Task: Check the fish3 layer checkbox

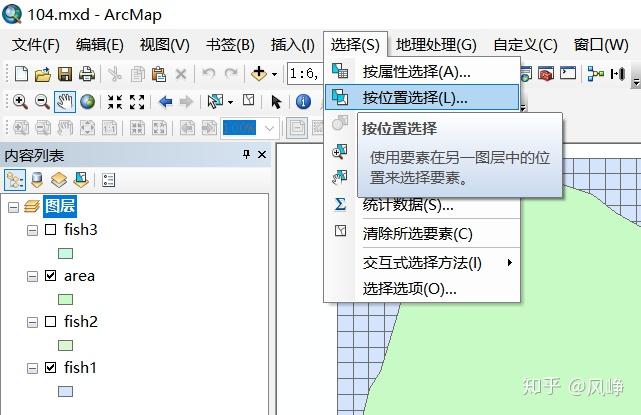Action: (x=50, y=229)
